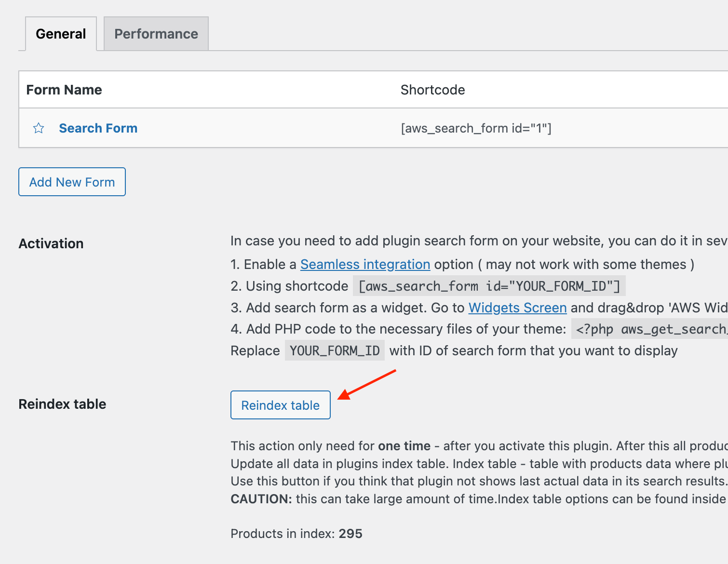The height and width of the screenshot is (564, 728).
Task: Click the Reindex table button
Action: click(x=281, y=405)
